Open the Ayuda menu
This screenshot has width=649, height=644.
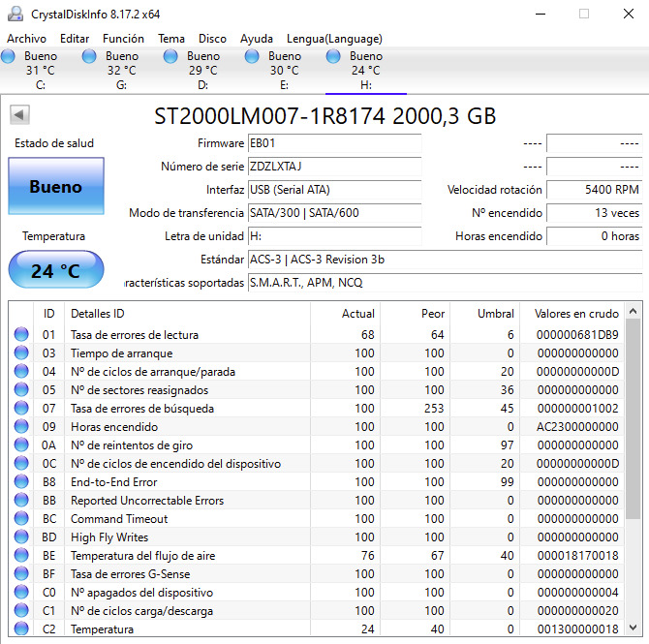(x=256, y=39)
